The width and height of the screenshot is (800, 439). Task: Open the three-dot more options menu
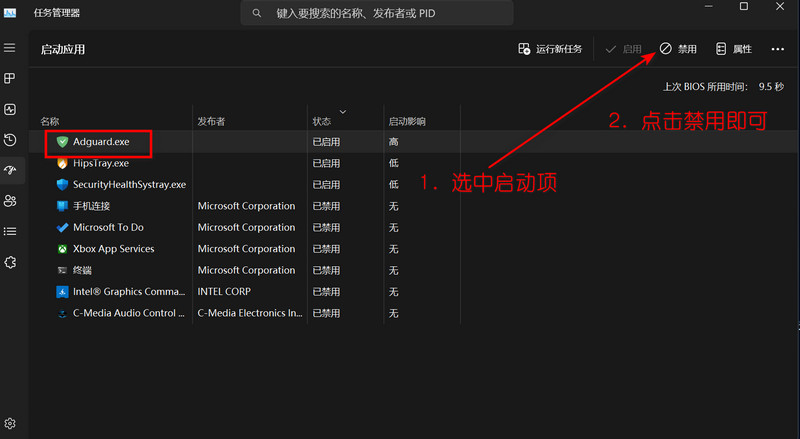[778, 49]
